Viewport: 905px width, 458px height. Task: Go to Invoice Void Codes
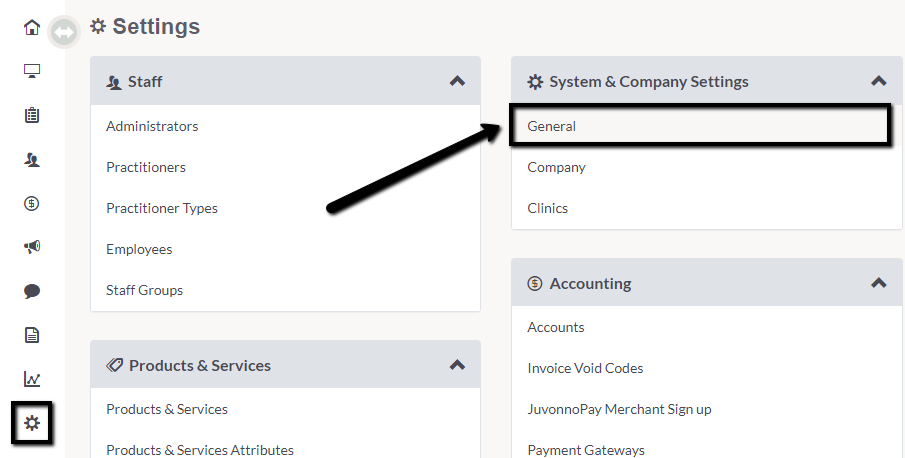[585, 368]
